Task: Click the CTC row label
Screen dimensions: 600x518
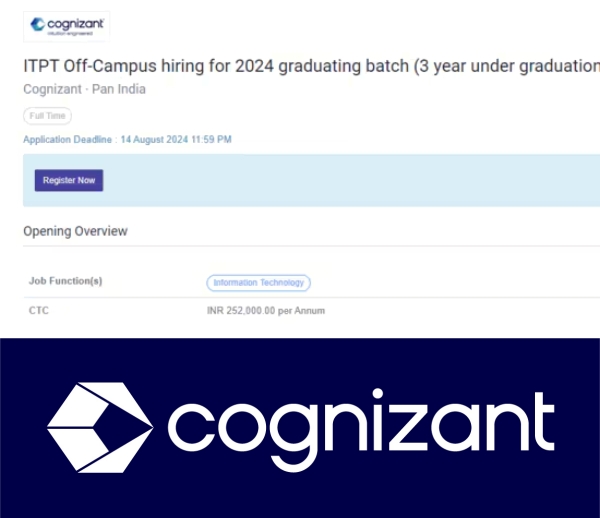Action: pyautogui.click(x=38, y=311)
